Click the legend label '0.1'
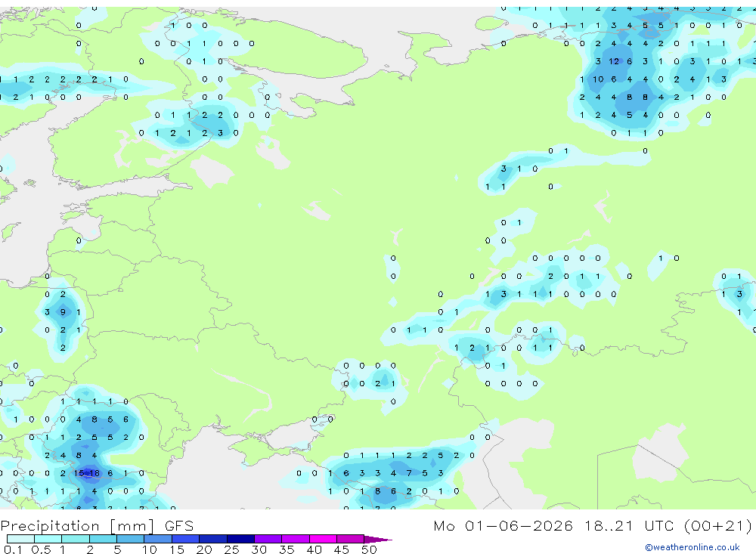 click(13, 549)
